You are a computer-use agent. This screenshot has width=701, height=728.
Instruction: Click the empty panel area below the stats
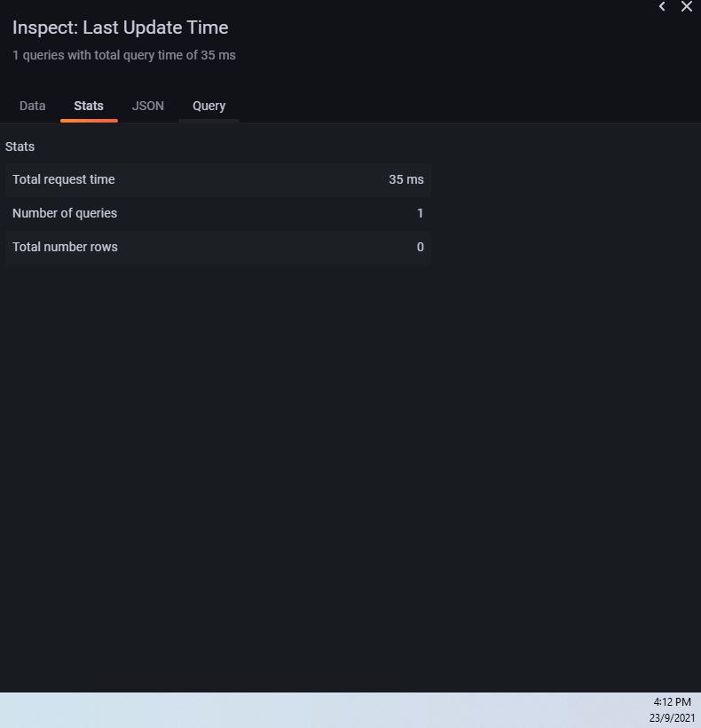[350, 479]
